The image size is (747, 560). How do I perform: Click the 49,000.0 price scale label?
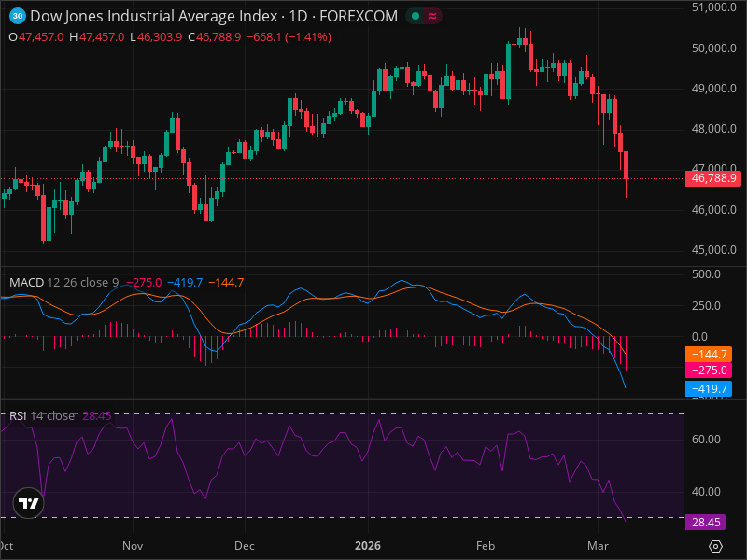click(713, 89)
